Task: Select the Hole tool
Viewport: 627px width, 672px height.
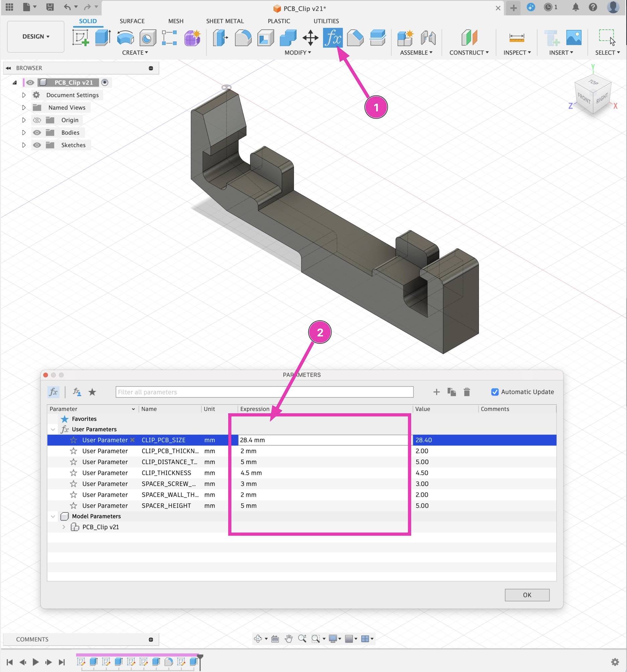Action: point(148,37)
